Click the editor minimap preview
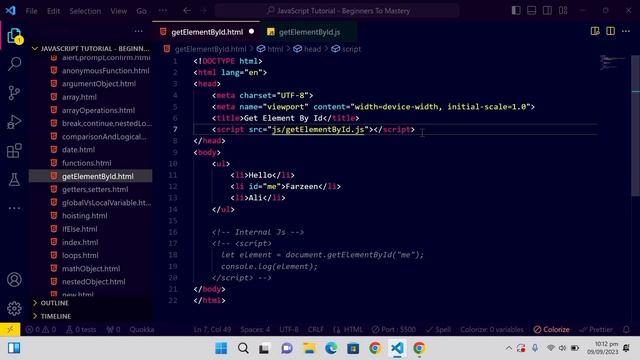 (x=612, y=63)
